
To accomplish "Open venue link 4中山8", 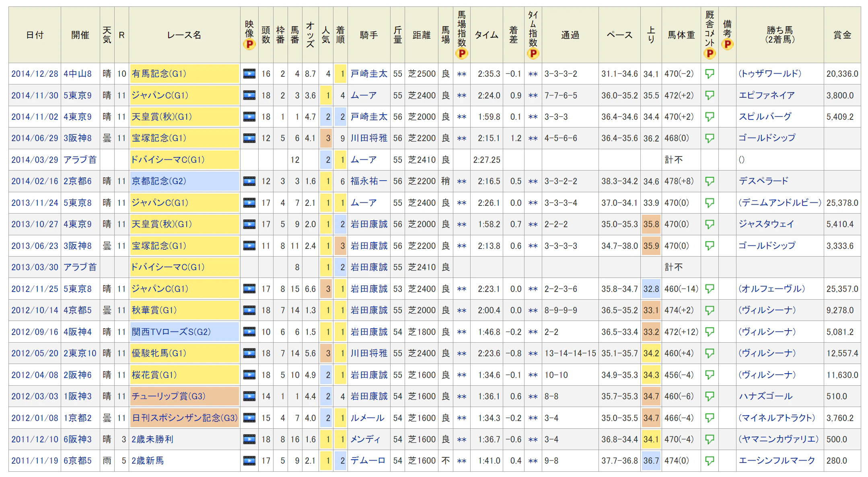I will pos(78,74).
